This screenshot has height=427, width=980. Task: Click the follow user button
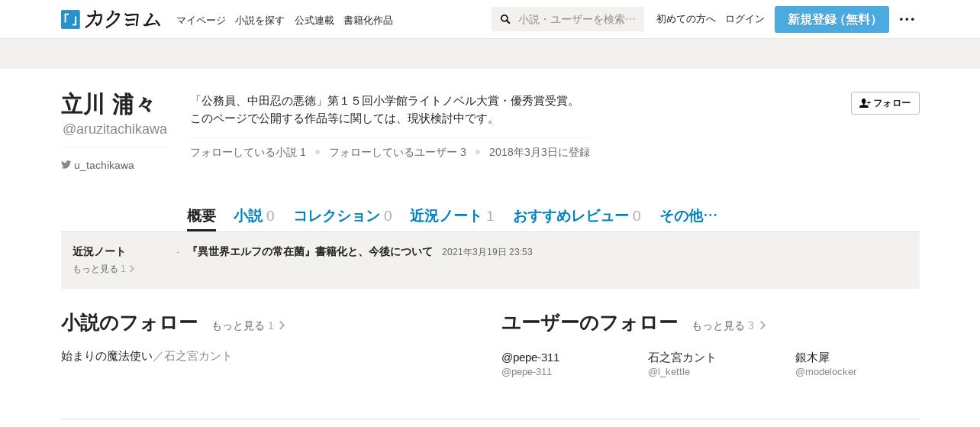click(885, 103)
